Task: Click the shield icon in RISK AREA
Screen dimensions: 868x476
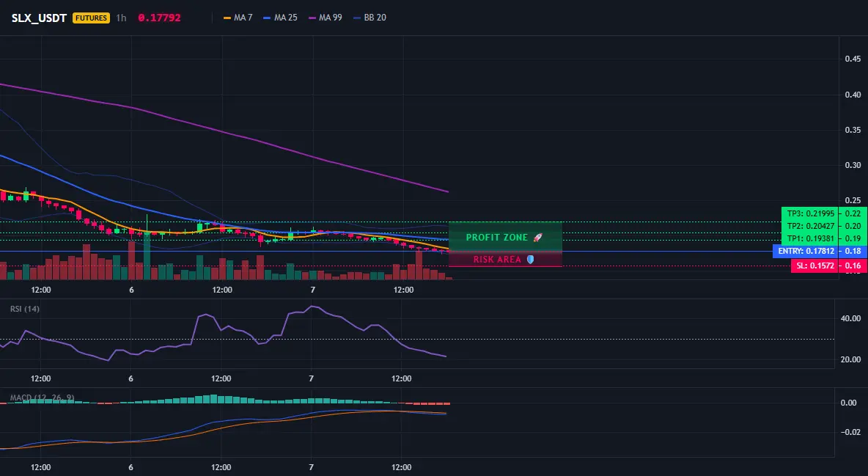Action: pyautogui.click(x=530, y=260)
